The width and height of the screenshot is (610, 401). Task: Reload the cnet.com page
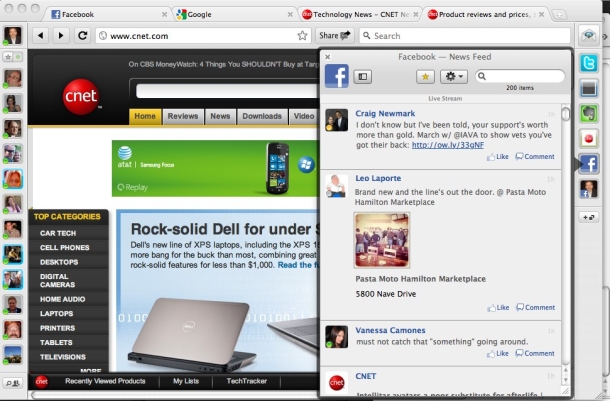(x=82, y=36)
